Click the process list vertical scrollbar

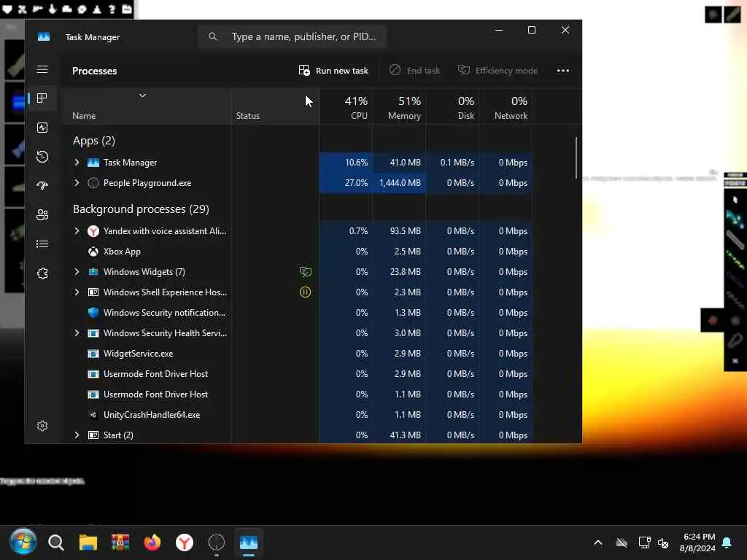pyautogui.click(x=576, y=158)
